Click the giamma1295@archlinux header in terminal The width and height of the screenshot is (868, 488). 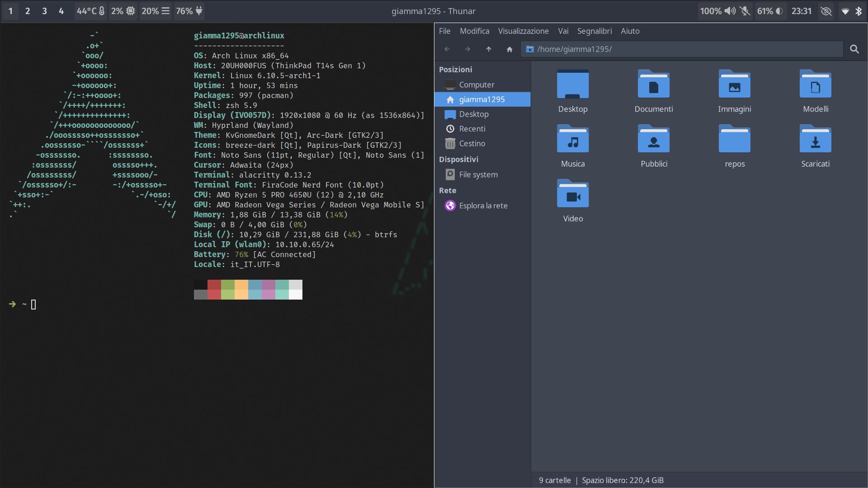pos(239,36)
